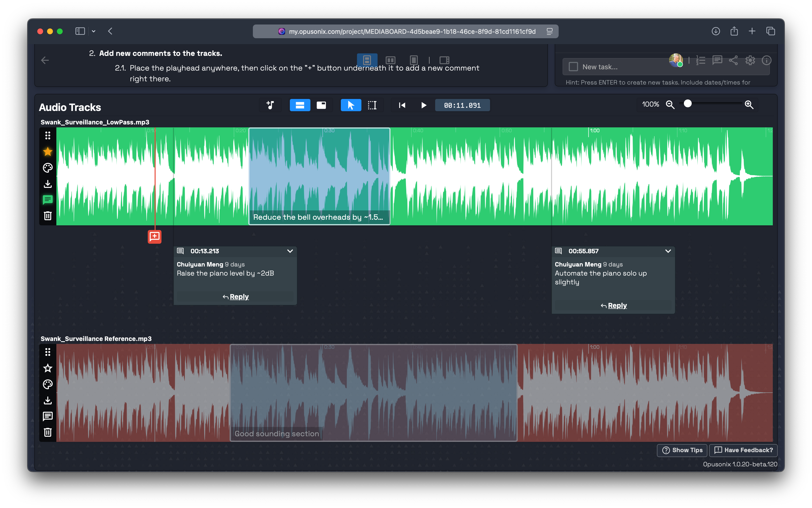Switch to compact track view mode
Viewport: 812px width, 508px height.
tap(321, 105)
